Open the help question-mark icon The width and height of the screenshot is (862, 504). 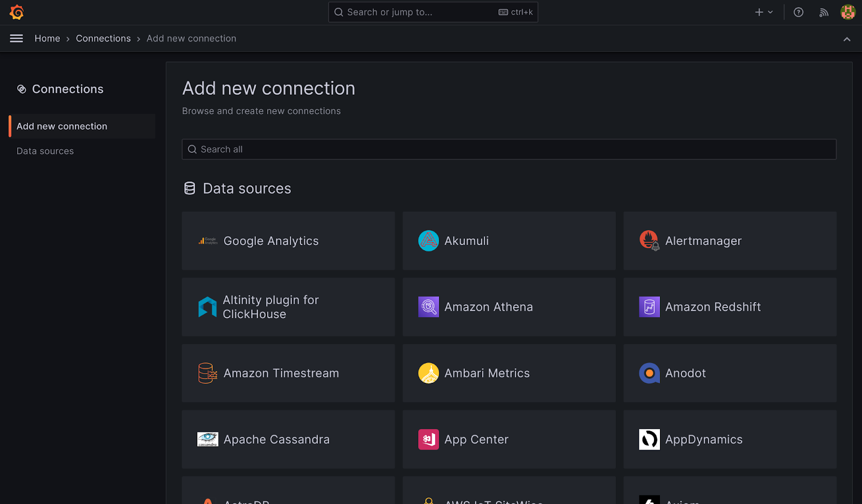pos(798,12)
